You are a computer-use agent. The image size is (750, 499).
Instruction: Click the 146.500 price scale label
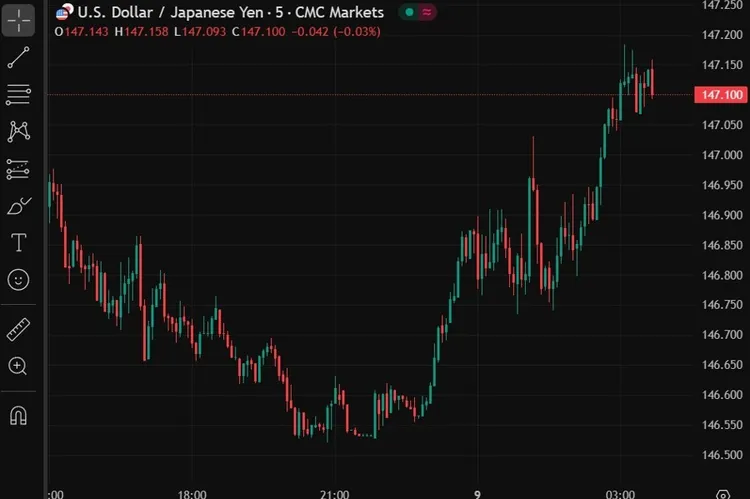(722, 455)
